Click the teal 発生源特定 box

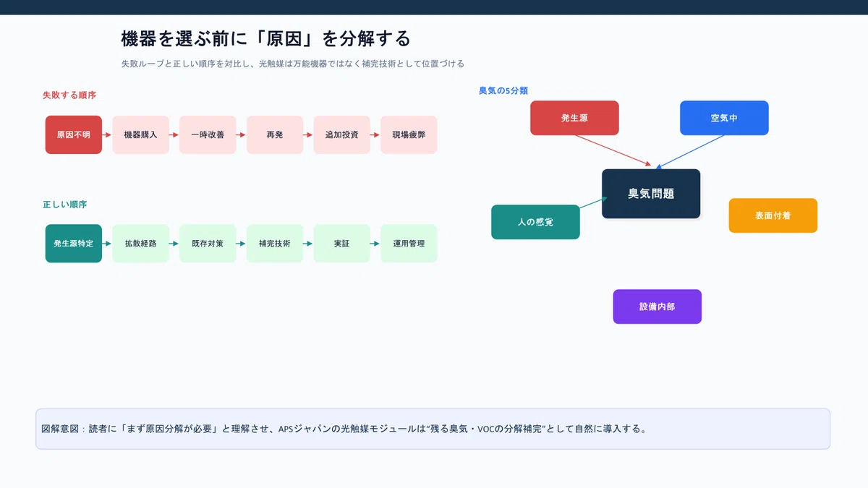[74, 244]
